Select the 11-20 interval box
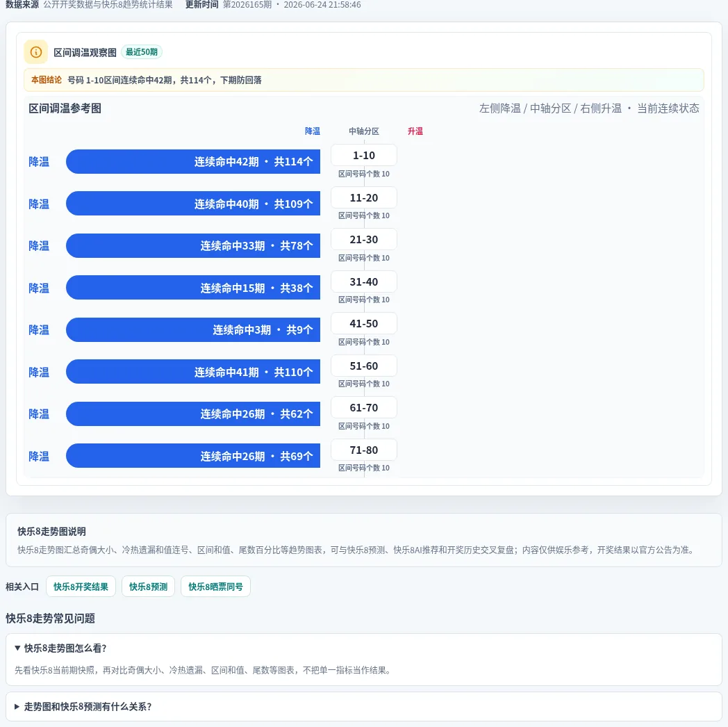This screenshot has width=728, height=727. coord(364,197)
